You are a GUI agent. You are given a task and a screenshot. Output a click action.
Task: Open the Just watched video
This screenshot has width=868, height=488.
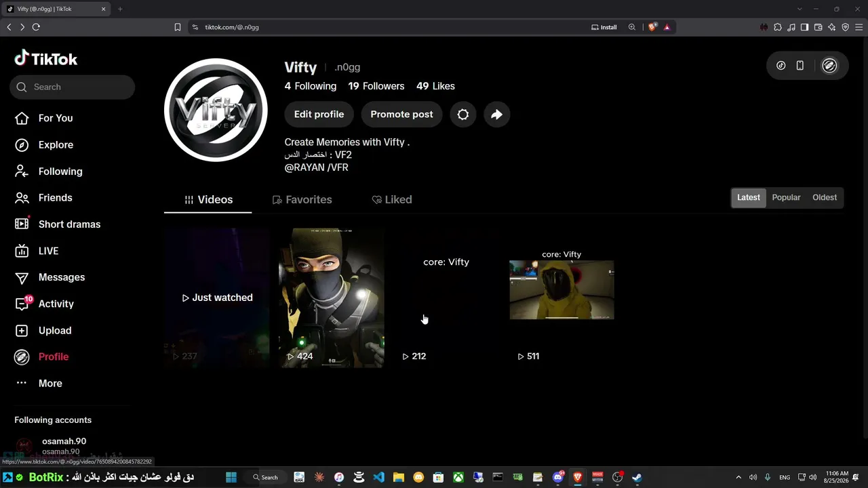pos(217,298)
